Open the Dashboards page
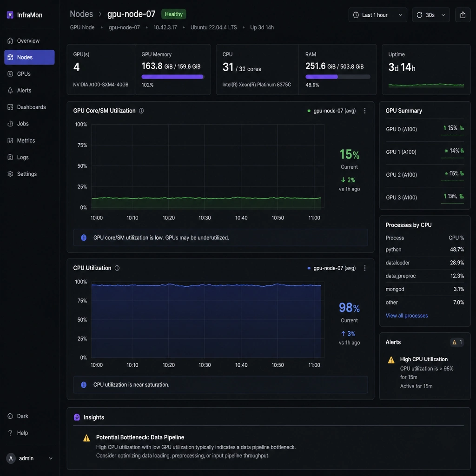 [x=29, y=107]
